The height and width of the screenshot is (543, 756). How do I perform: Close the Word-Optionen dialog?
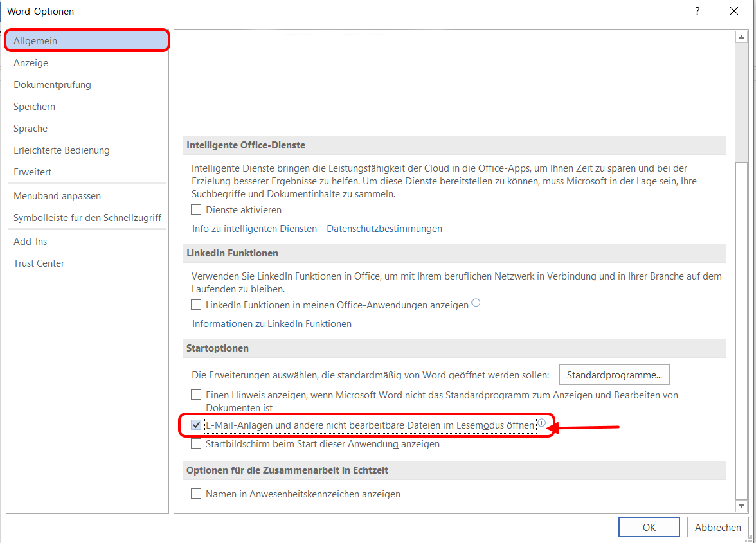click(x=734, y=11)
